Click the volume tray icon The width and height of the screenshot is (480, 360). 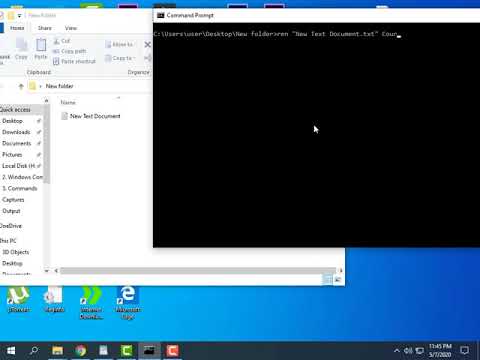pyautogui.click(x=408, y=351)
